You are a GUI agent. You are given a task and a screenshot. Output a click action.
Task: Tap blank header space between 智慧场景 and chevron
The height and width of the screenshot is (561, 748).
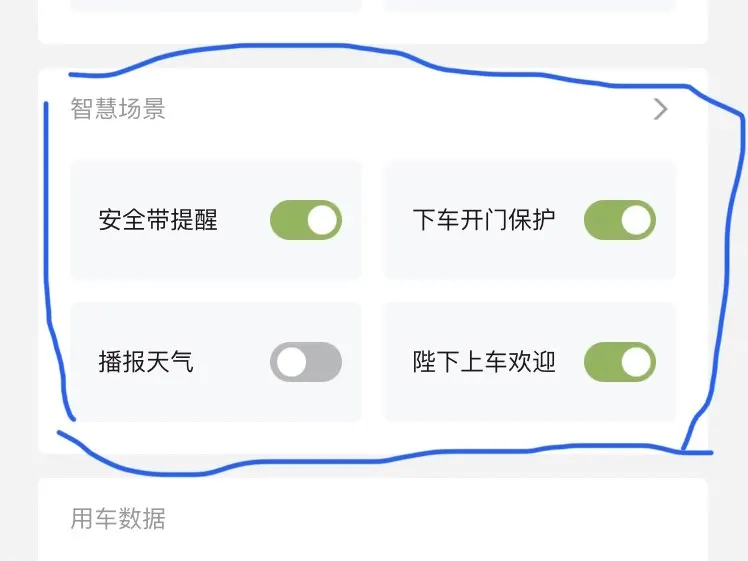[x=409, y=109]
